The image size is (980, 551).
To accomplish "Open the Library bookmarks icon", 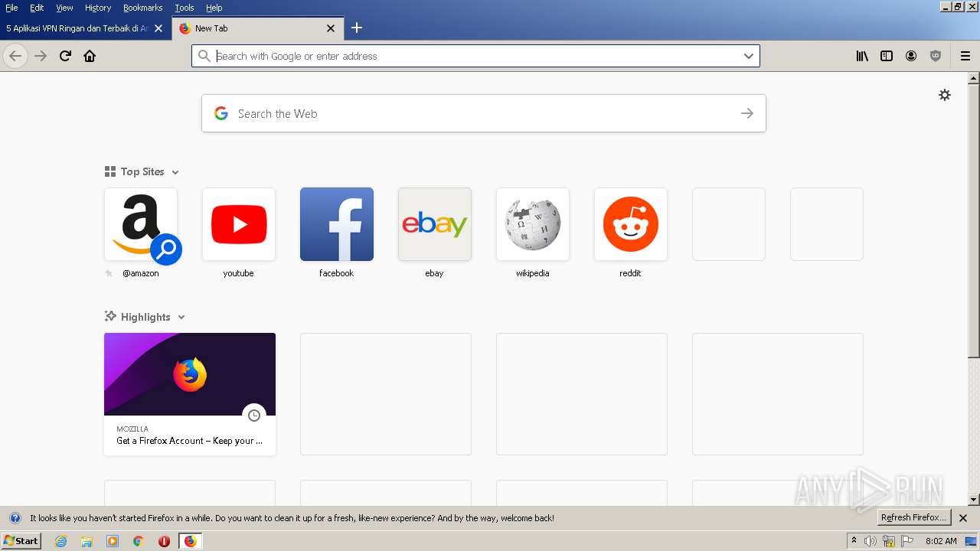I will (x=862, y=56).
